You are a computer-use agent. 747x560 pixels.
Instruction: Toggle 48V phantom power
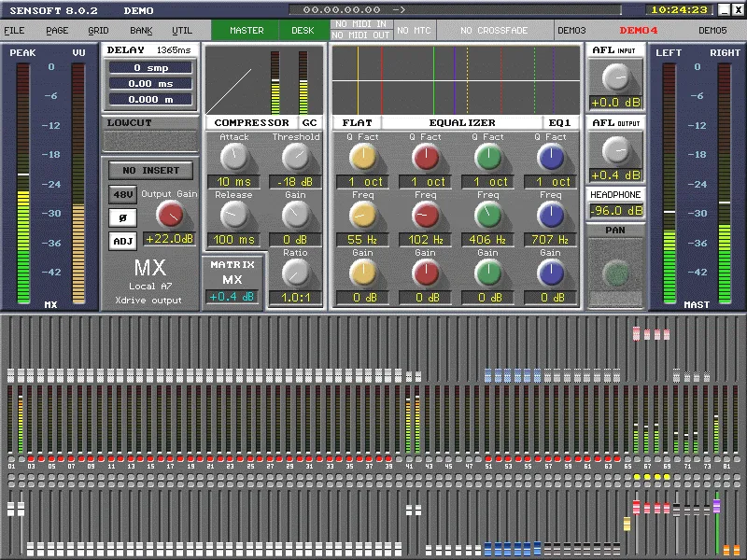pos(123,194)
